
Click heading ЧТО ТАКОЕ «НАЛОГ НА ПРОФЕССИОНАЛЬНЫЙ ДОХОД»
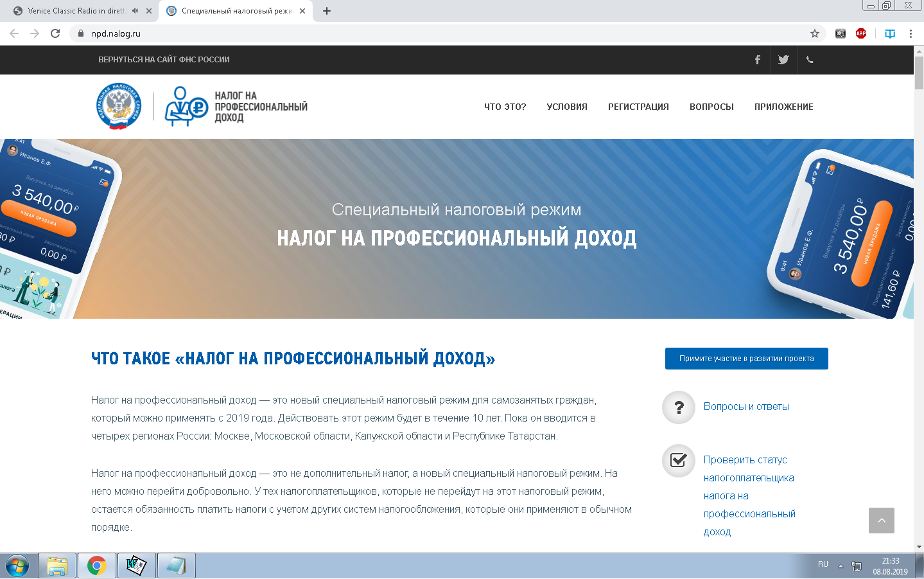pyautogui.click(x=293, y=359)
